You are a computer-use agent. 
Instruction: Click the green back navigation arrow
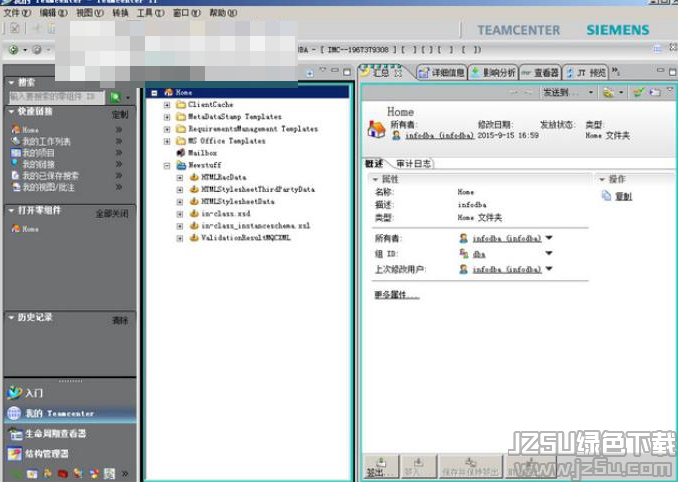click(x=13, y=50)
